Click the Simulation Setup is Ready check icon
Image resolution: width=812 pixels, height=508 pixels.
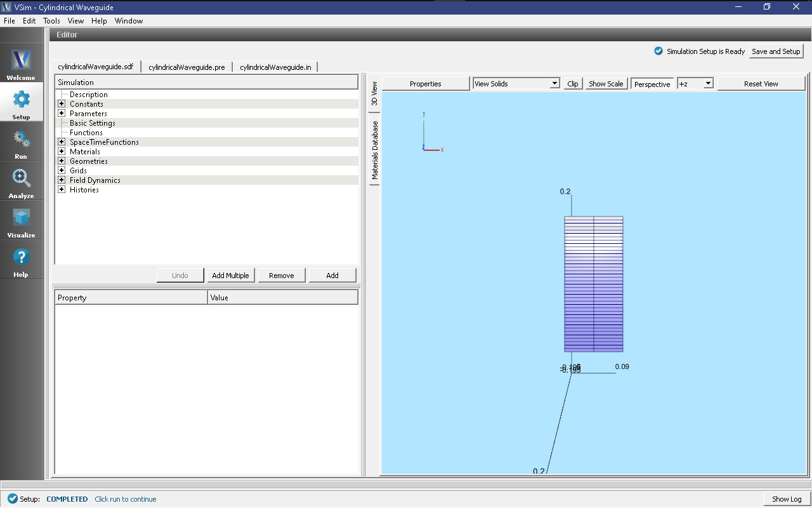pyautogui.click(x=658, y=51)
